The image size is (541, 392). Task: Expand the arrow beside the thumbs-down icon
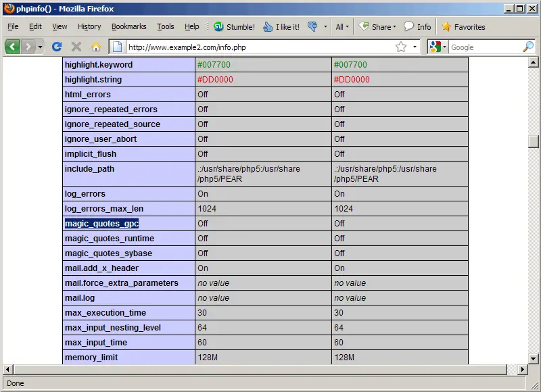click(x=325, y=26)
